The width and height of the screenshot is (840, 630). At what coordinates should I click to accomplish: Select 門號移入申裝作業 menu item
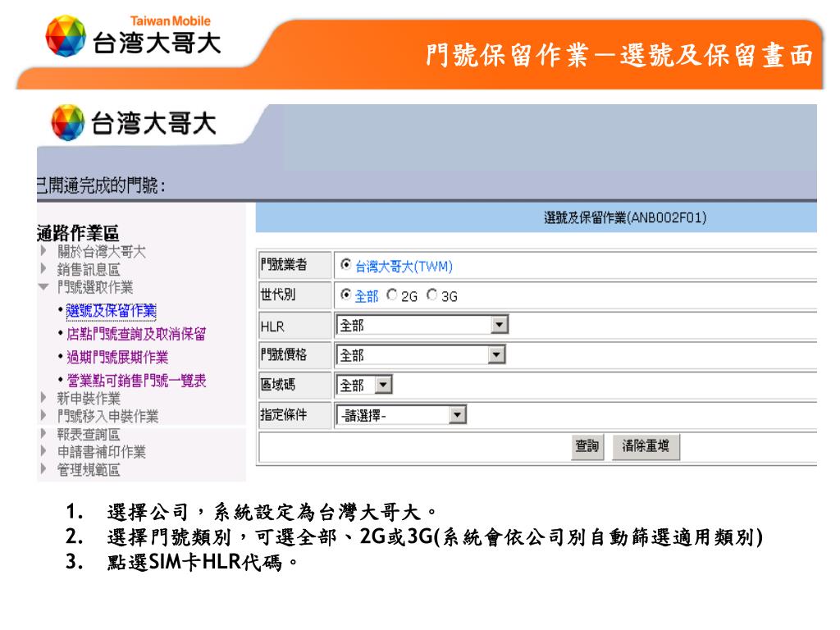tap(107, 416)
